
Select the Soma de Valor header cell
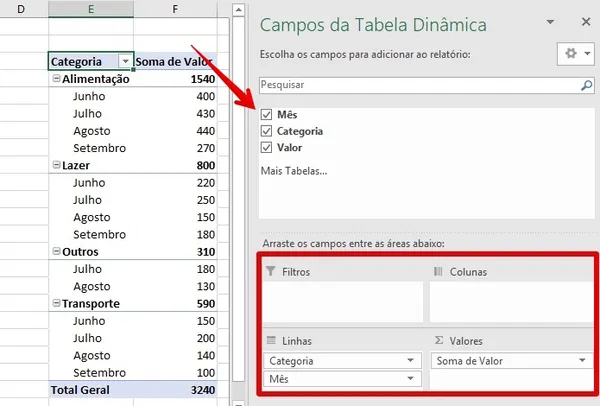(175, 61)
